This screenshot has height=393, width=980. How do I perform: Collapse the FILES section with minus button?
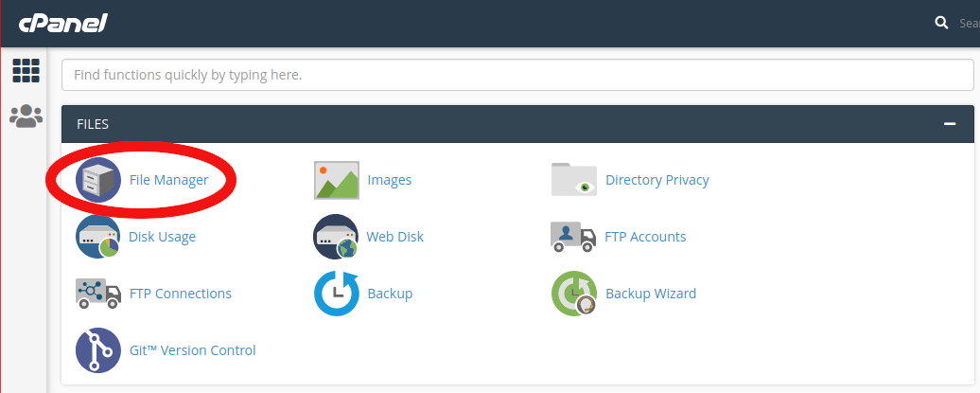pos(950,124)
